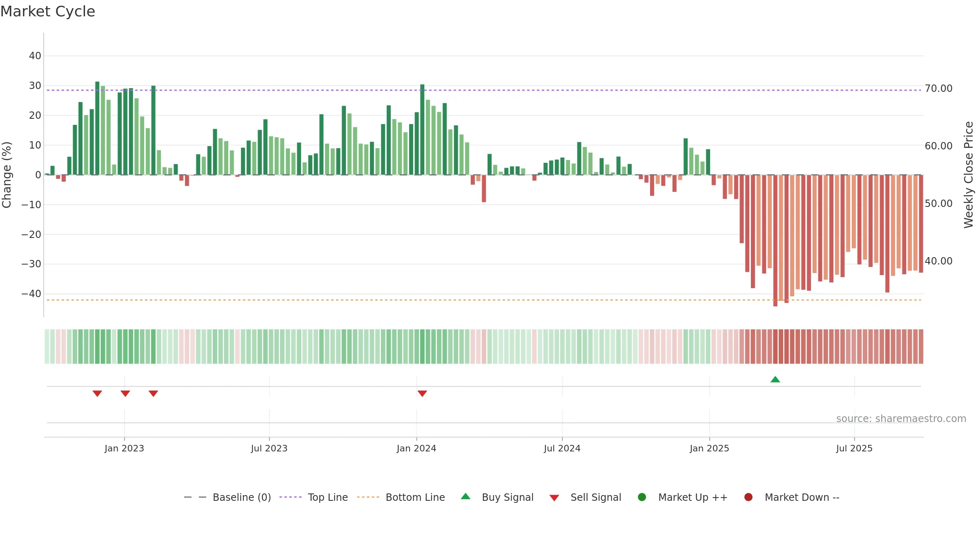The image size is (980, 551).
Task: Click the Sell Signal legend label
Action: coord(596,497)
